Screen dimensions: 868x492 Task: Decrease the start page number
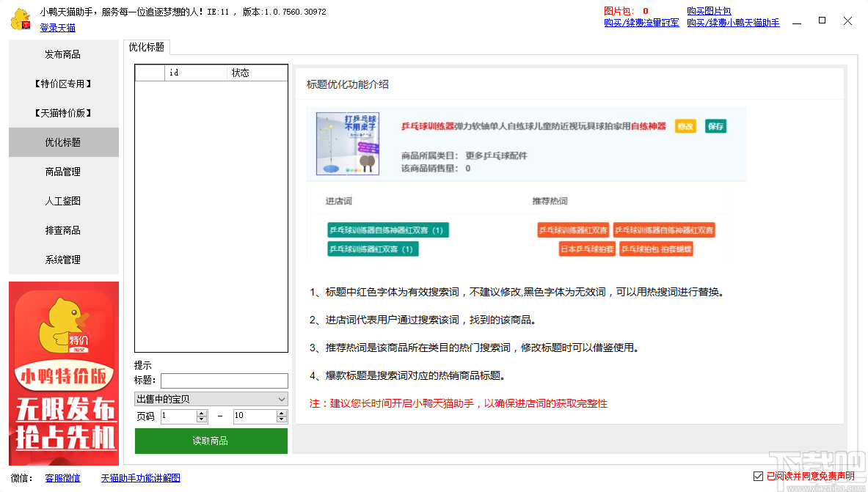tap(202, 420)
